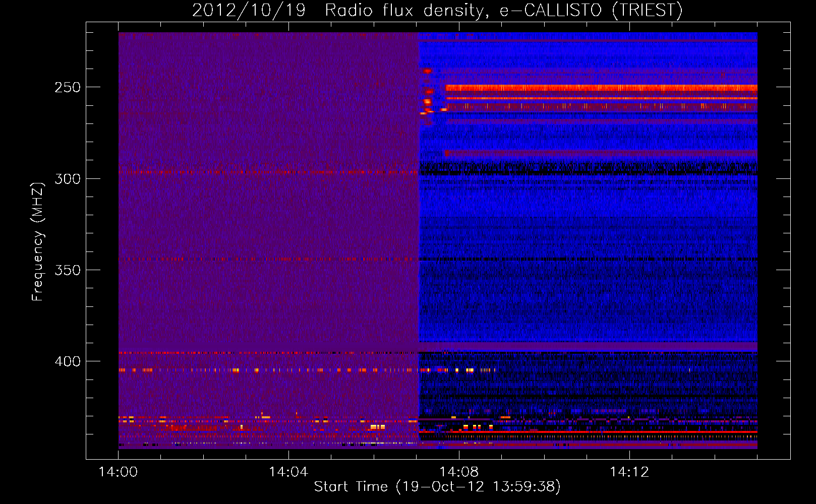The width and height of the screenshot is (816, 504).
Task: Click the 400 frequency tick label
Action: pyautogui.click(x=68, y=361)
